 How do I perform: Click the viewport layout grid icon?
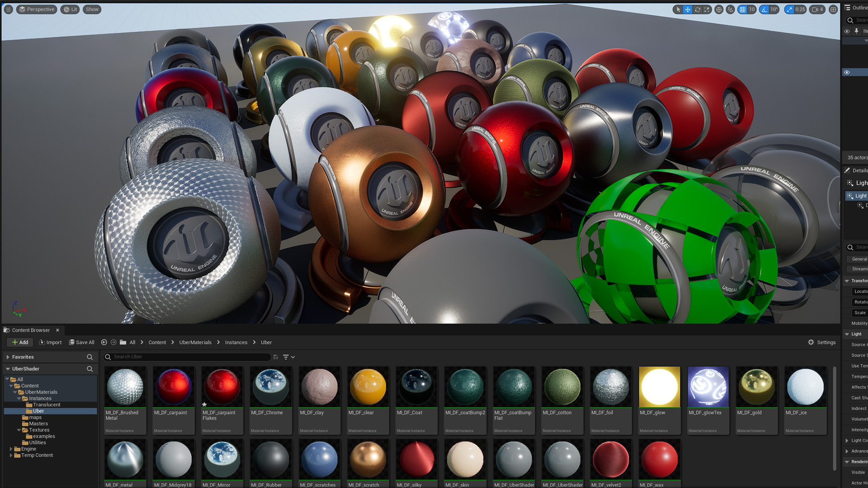click(x=833, y=9)
